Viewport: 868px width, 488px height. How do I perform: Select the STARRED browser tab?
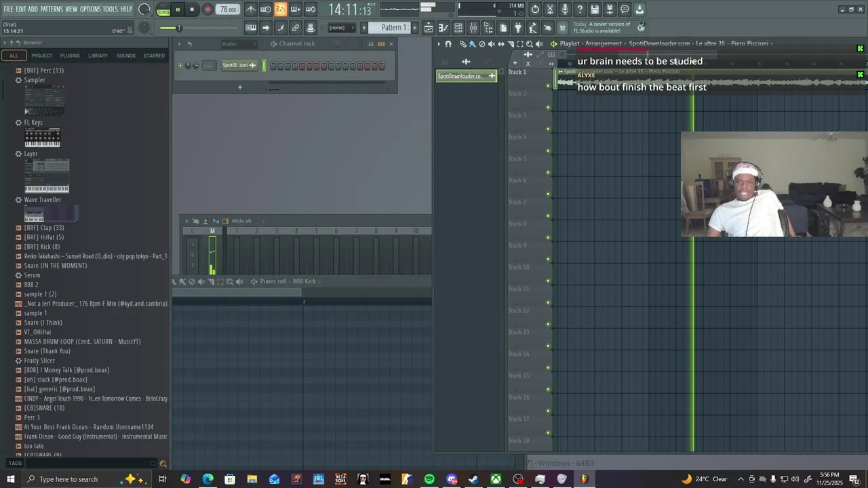click(154, 56)
